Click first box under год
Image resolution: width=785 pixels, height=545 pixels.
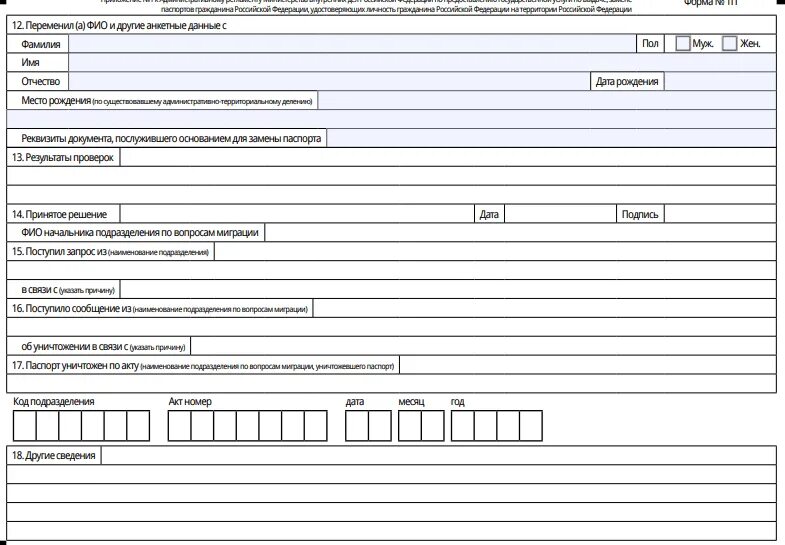click(463, 426)
